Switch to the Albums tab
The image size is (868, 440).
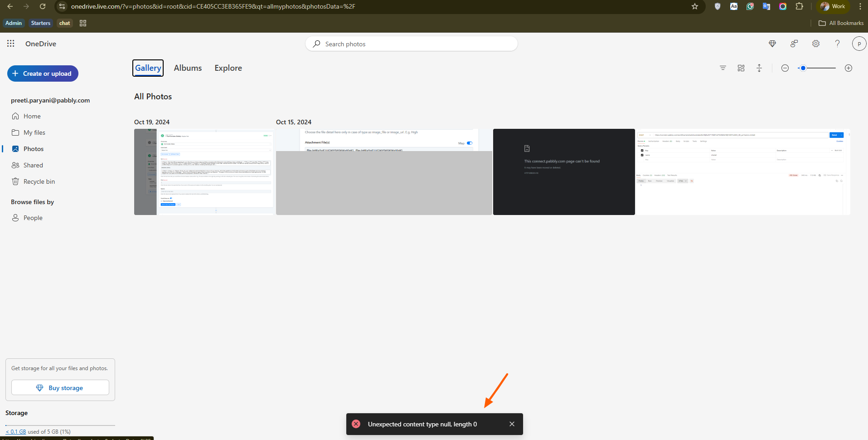pos(188,68)
